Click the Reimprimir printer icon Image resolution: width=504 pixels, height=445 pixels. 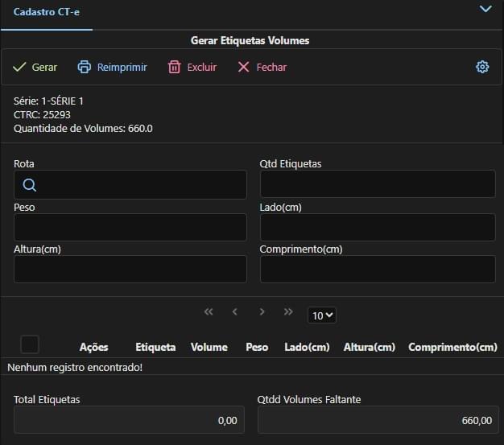click(85, 68)
